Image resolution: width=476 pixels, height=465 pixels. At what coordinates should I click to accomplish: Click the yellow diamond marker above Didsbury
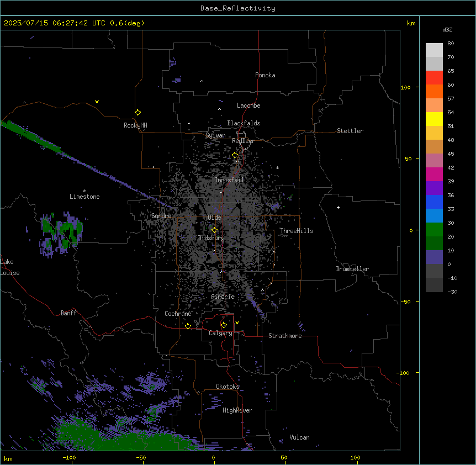[214, 230]
